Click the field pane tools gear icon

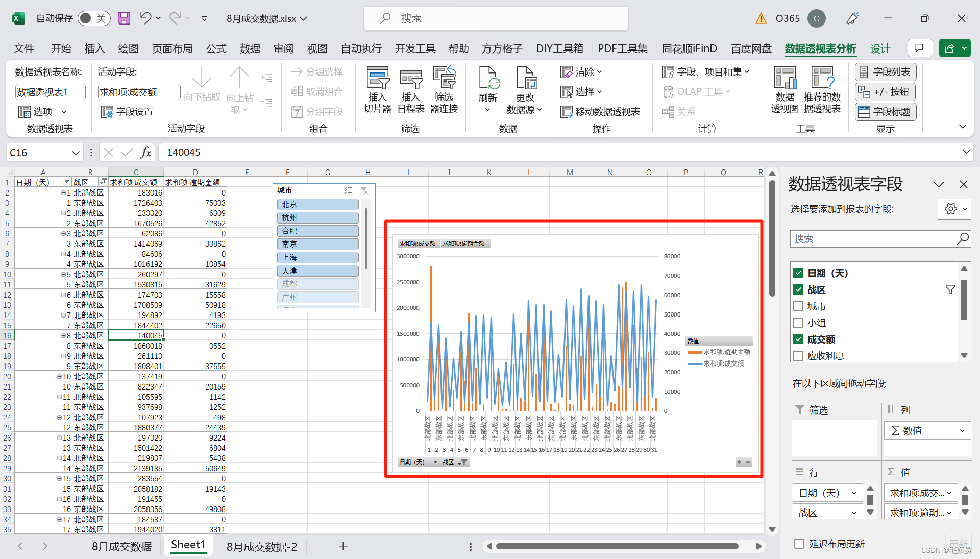pyautogui.click(x=950, y=209)
